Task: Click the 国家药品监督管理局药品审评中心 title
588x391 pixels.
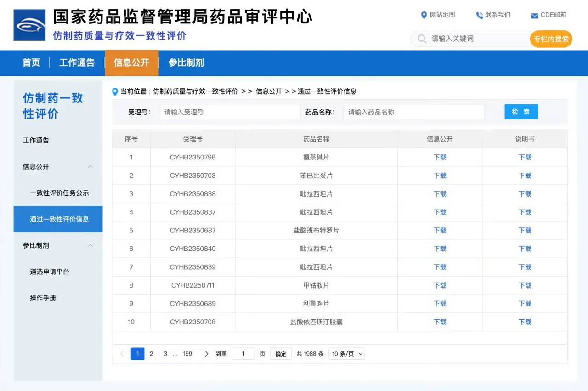Action: pyautogui.click(x=182, y=17)
